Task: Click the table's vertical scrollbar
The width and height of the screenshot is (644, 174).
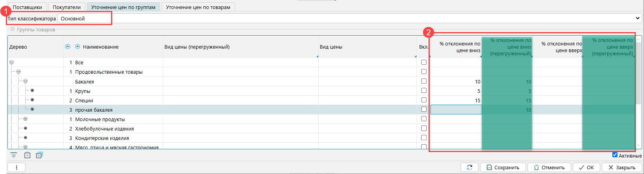Action: coord(639,94)
